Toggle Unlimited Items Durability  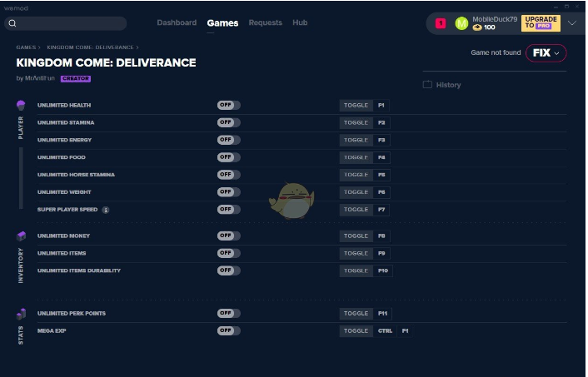coord(228,270)
